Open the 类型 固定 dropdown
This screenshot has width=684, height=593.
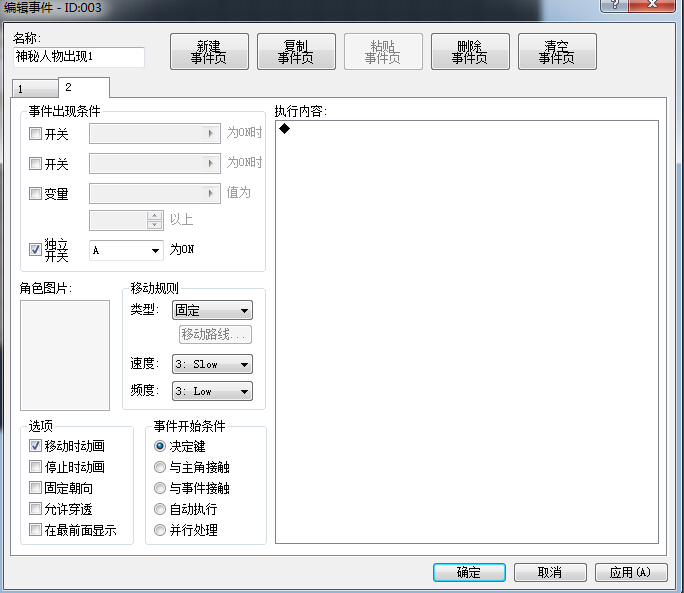coord(212,310)
